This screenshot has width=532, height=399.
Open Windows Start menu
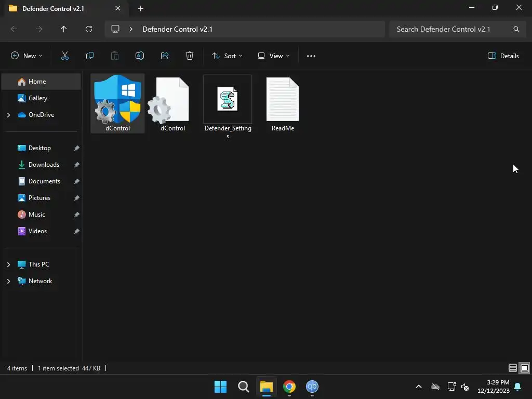pyautogui.click(x=220, y=387)
